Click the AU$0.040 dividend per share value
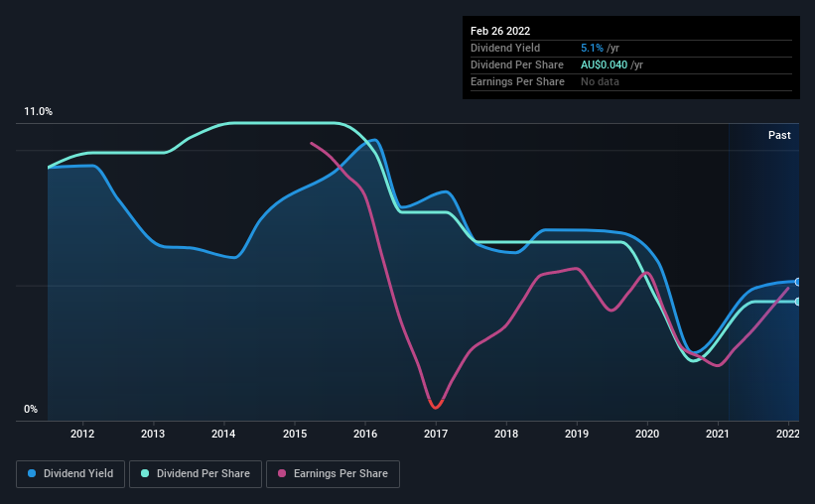Screen dimensions: 815x504 [x=604, y=64]
